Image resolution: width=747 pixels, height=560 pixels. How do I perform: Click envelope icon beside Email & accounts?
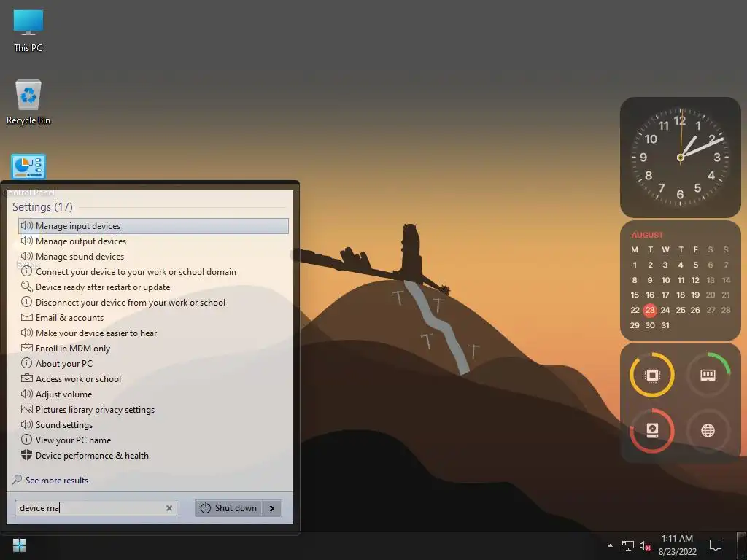pos(27,317)
